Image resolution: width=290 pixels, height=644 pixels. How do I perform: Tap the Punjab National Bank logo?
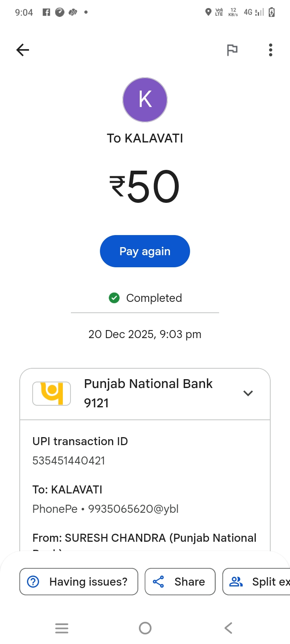point(52,393)
